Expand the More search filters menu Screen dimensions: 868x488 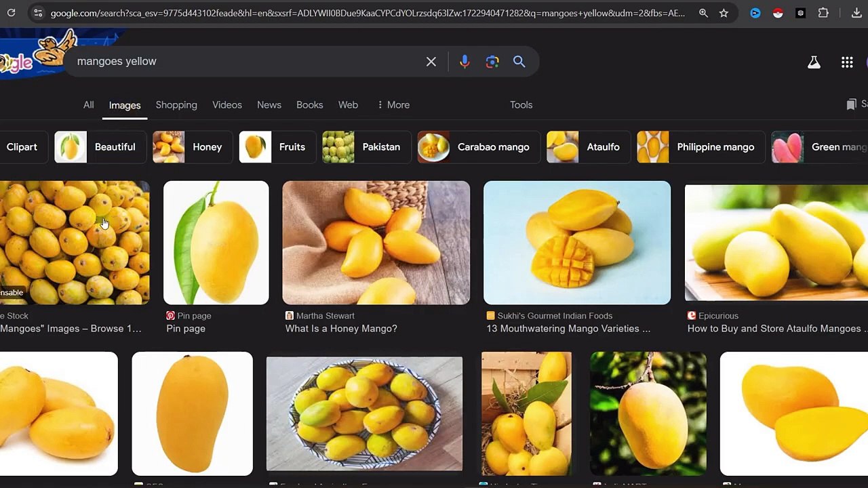[393, 105]
